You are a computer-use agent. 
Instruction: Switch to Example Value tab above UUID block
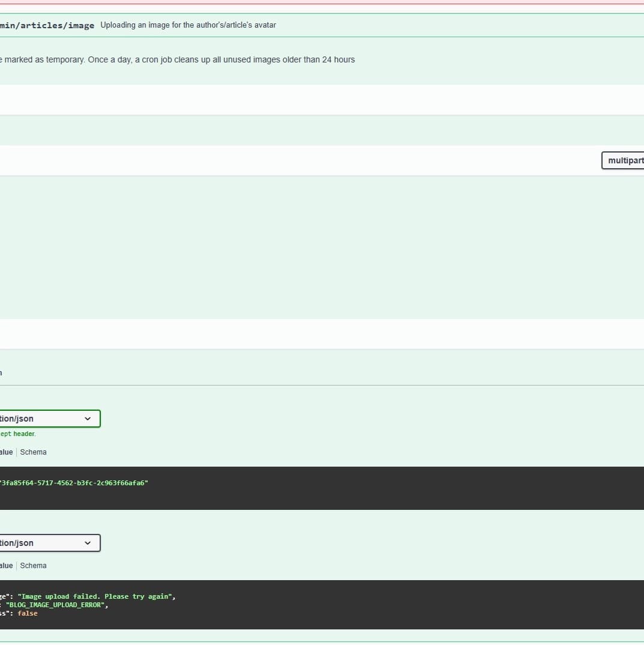[x=6, y=452]
